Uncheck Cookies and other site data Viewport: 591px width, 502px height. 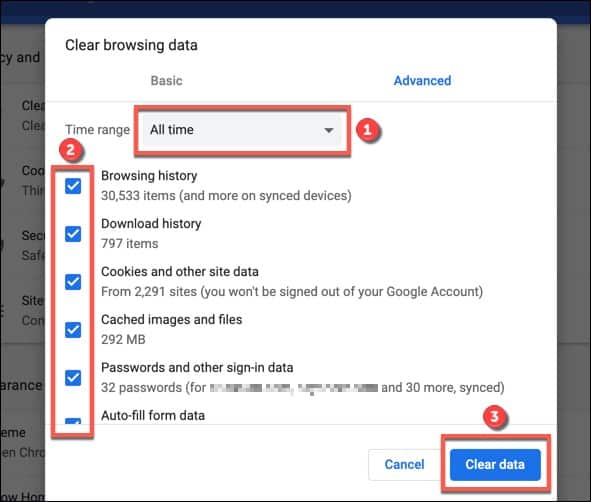point(73,282)
